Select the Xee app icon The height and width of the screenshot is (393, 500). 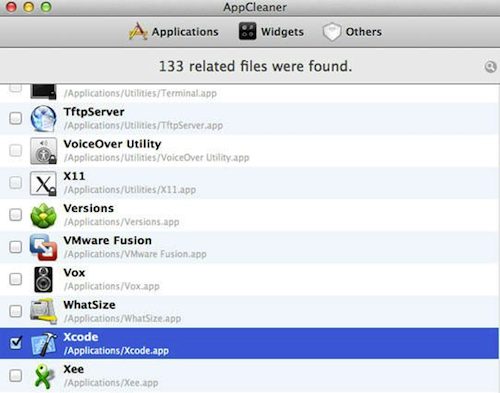click(x=44, y=376)
